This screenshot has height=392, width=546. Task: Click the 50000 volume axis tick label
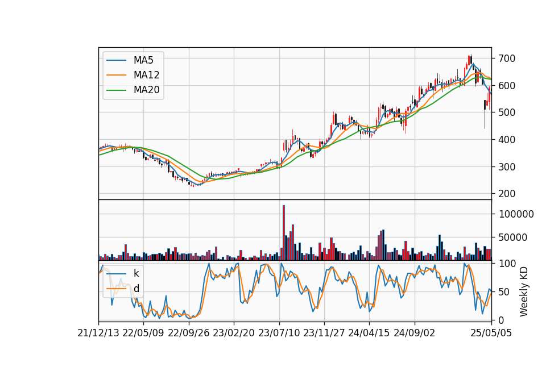(x=513, y=237)
